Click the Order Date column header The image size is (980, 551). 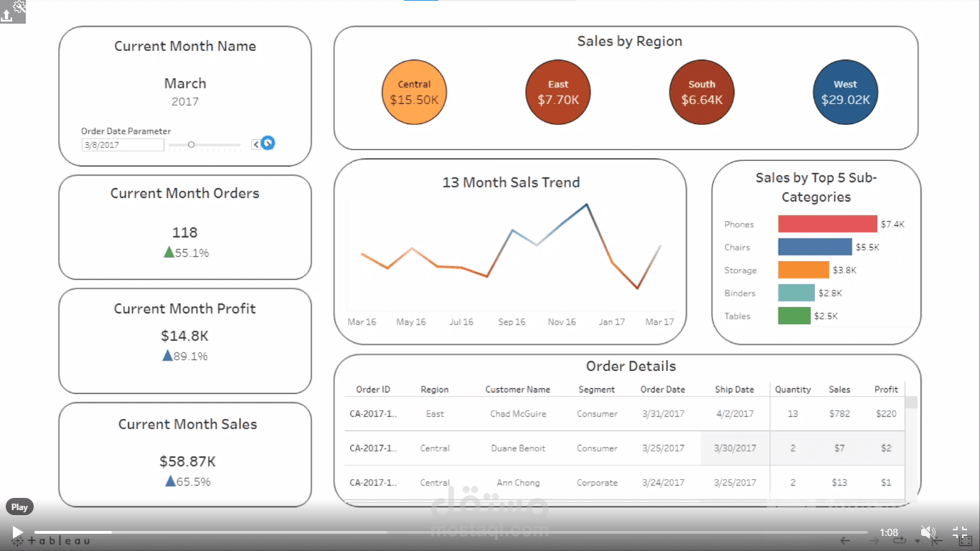coord(663,390)
